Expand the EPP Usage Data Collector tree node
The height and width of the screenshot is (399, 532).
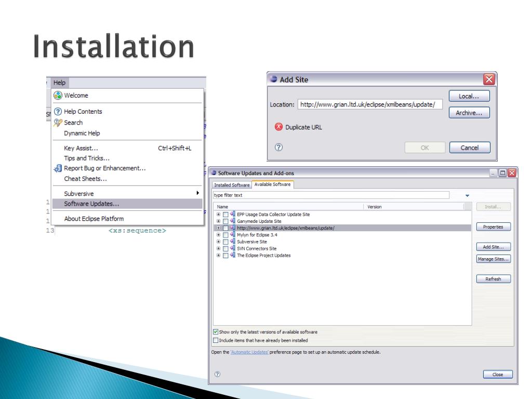point(219,215)
